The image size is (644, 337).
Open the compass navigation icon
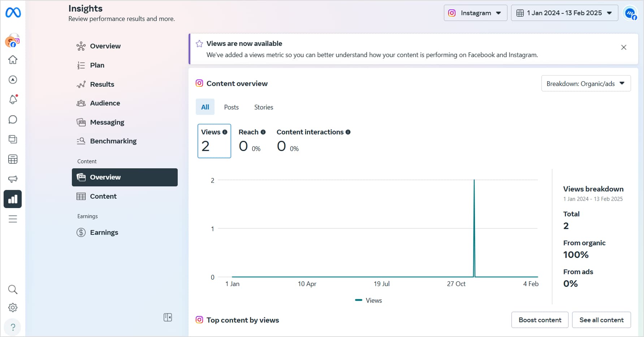click(x=13, y=79)
